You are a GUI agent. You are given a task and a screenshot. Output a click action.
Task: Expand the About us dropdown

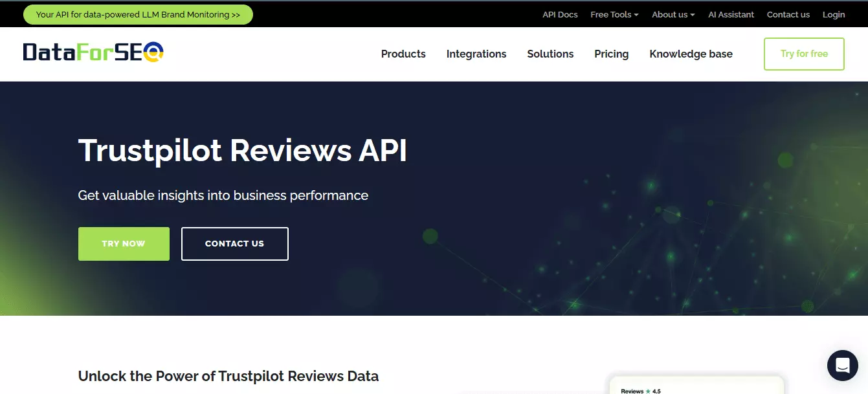[x=673, y=14]
